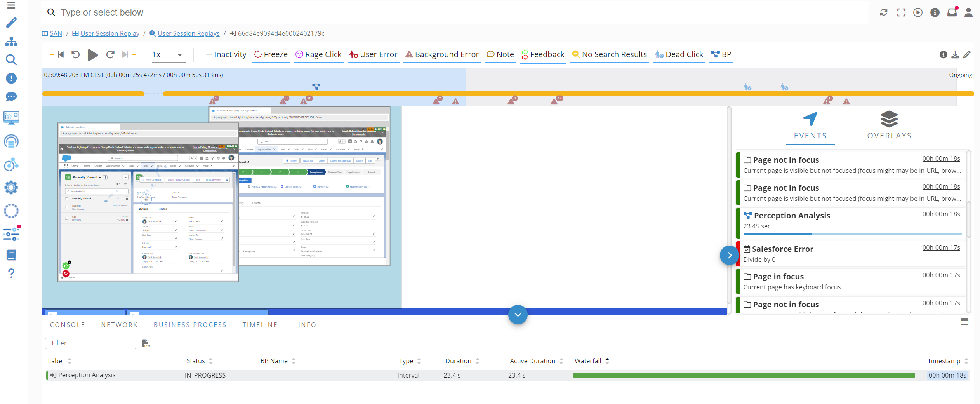
Task: Click the top search box
Action: [x=454, y=12]
